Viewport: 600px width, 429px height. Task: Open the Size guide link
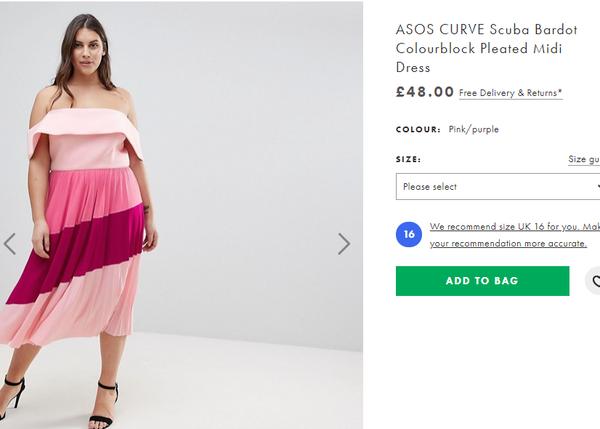[584, 159]
